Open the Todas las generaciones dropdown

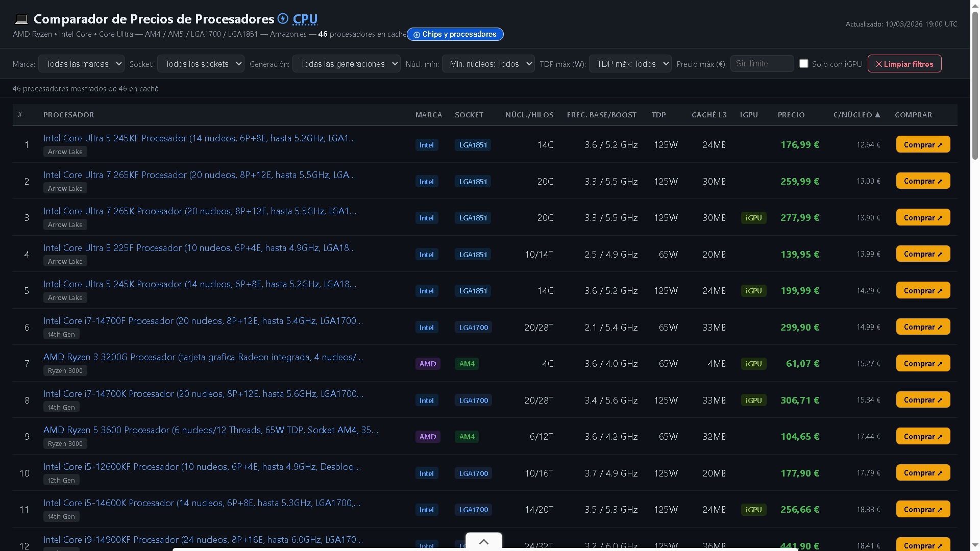pos(346,64)
